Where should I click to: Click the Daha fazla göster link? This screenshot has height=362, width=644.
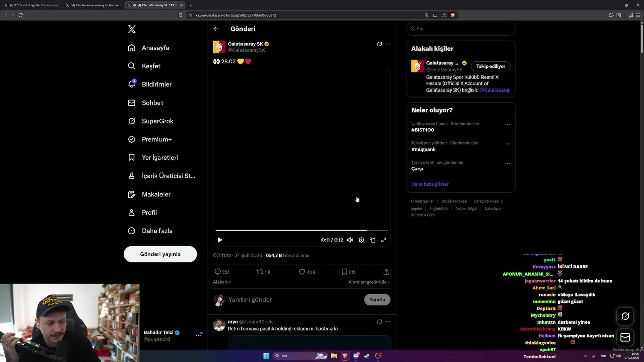click(x=430, y=184)
